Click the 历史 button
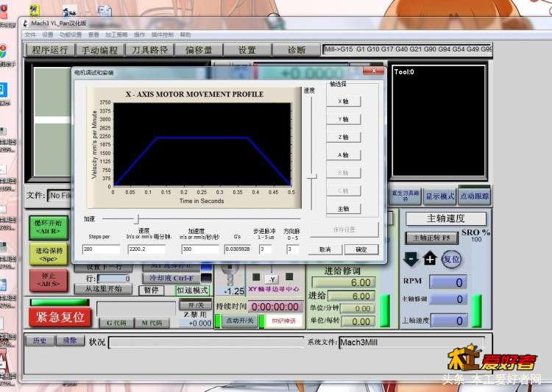The width and height of the screenshot is (552, 392). 40,341
